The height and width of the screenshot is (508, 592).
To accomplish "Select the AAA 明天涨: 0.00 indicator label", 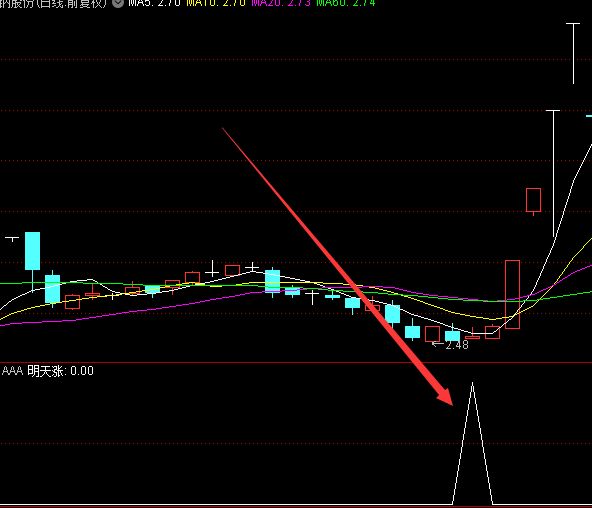I will pyautogui.click(x=48, y=371).
